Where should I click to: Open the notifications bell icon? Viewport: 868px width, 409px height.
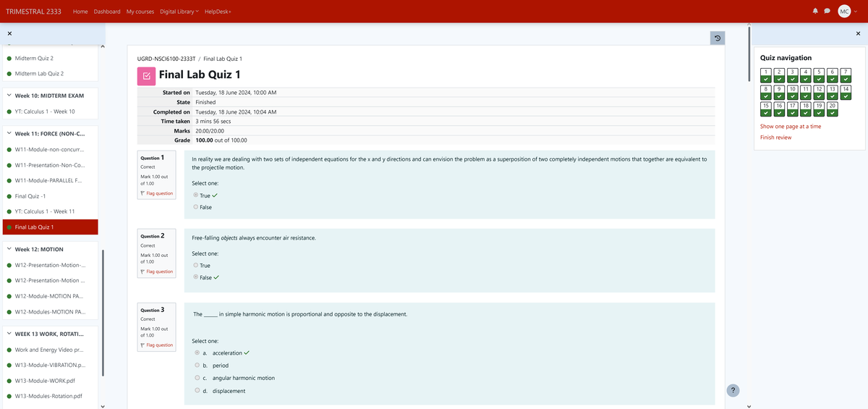click(x=815, y=12)
